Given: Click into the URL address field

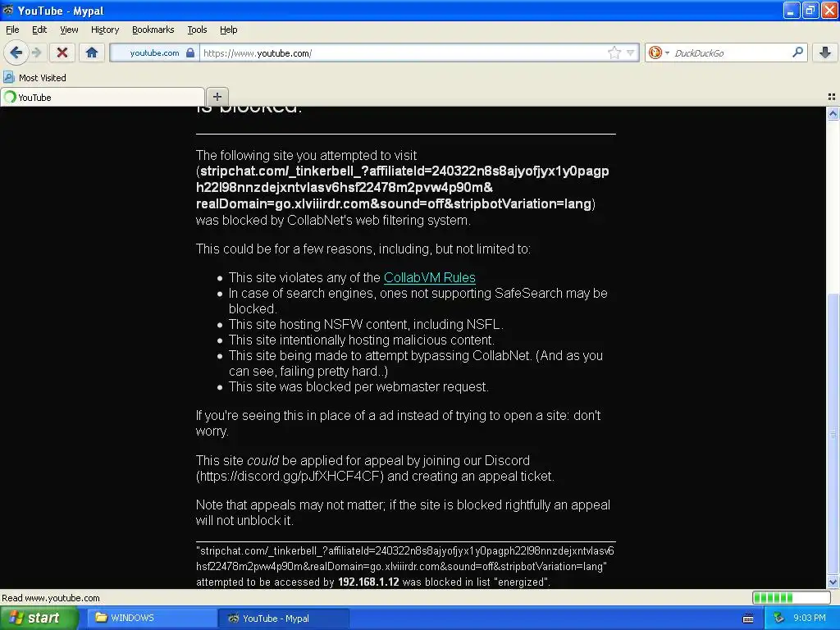Looking at the screenshot, I should tap(402, 53).
